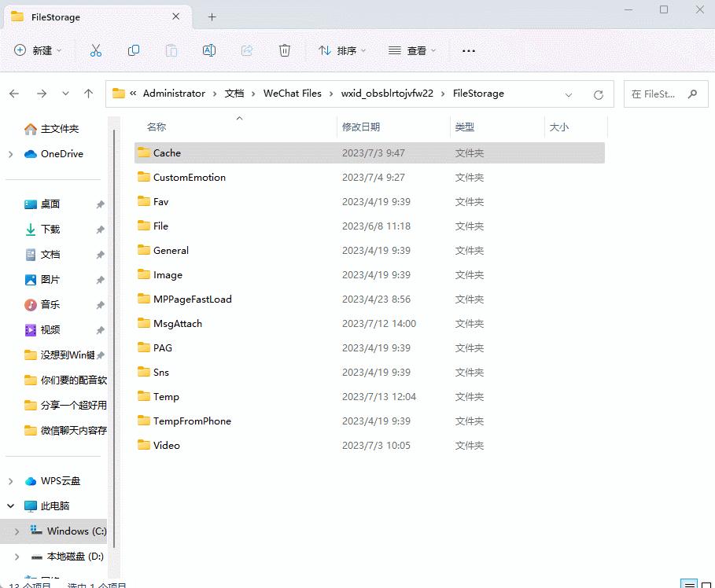The height and width of the screenshot is (588, 715).
Task: Click the Delete trash bin icon
Action: 285,50
